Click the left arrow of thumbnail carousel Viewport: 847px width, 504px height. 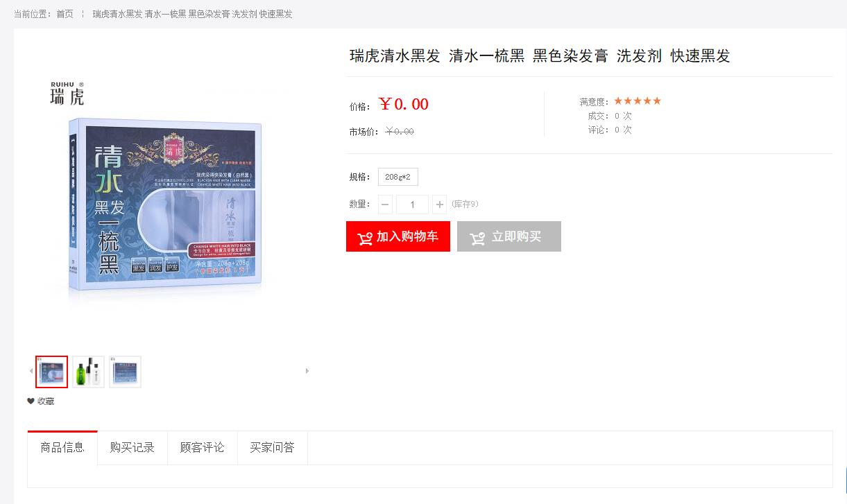pos(31,371)
